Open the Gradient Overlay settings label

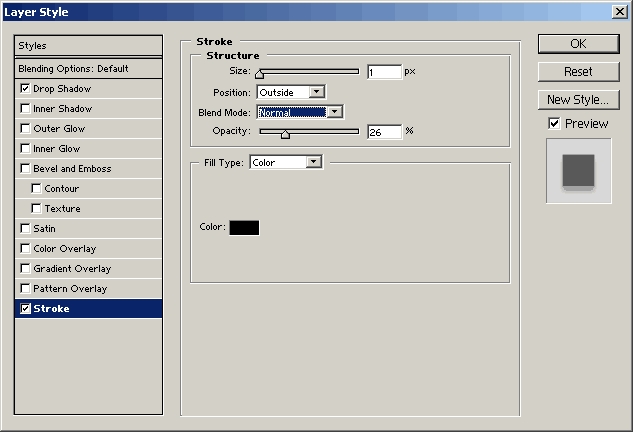coord(72,269)
